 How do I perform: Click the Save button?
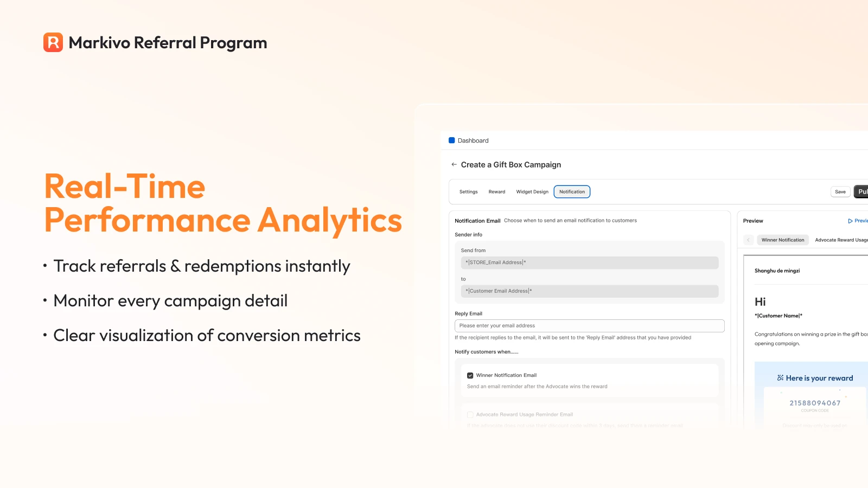click(x=840, y=192)
